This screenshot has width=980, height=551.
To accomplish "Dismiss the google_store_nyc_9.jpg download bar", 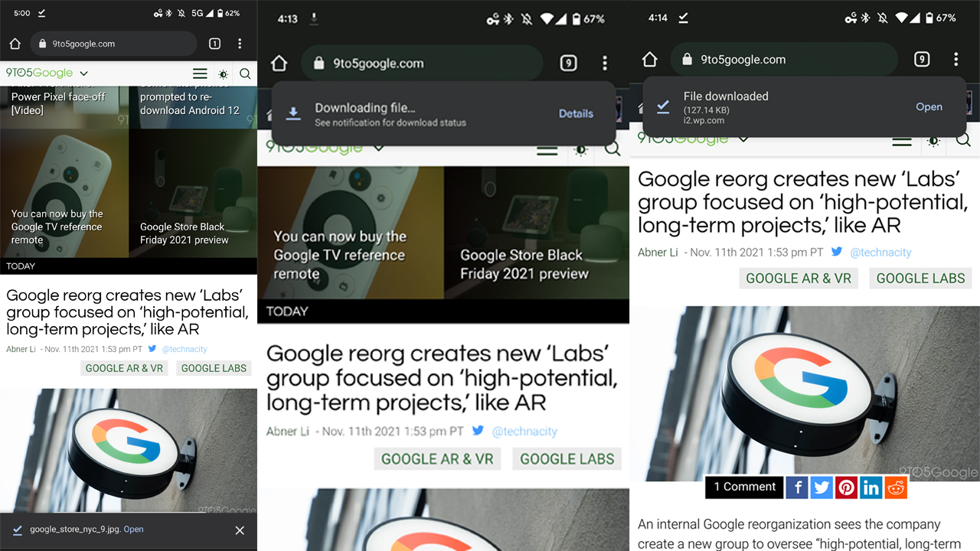I will 240,530.
